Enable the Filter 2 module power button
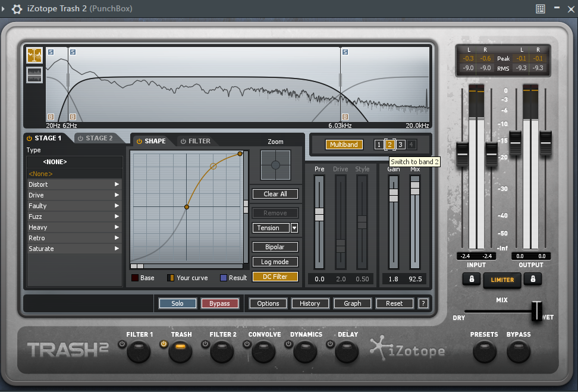 205,344
